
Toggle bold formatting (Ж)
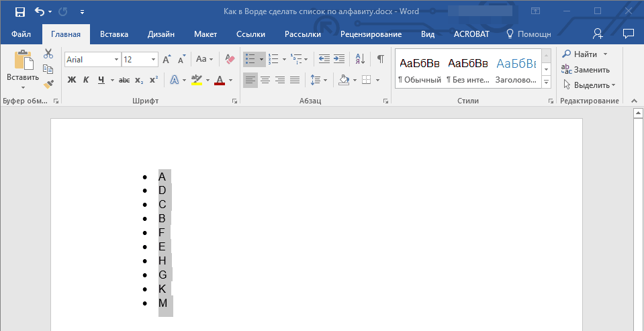point(72,80)
